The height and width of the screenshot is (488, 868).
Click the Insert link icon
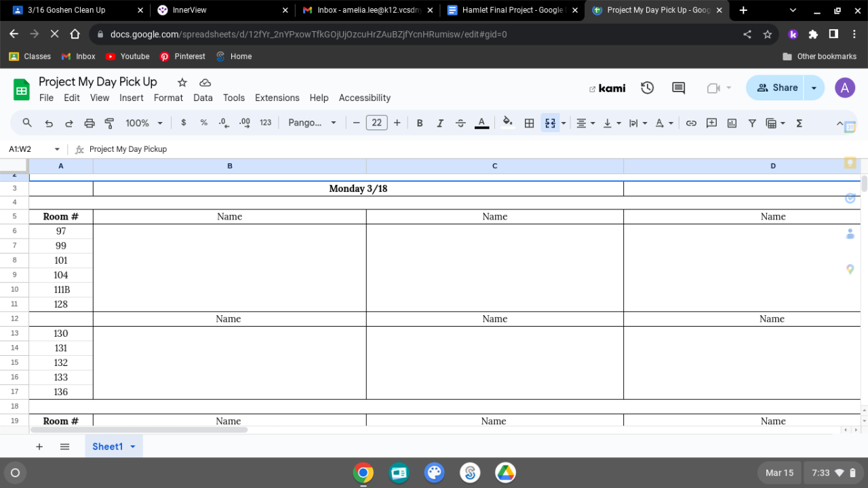[691, 123]
